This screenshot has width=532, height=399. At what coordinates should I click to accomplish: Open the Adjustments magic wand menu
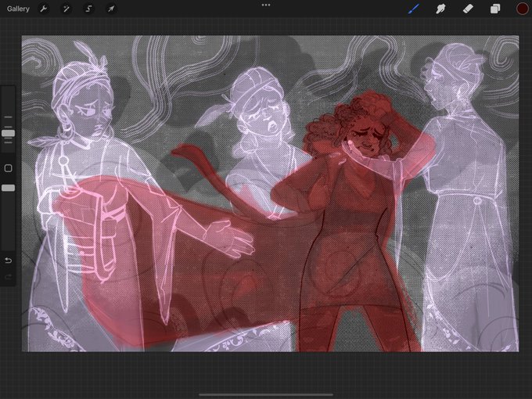pyautogui.click(x=66, y=9)
